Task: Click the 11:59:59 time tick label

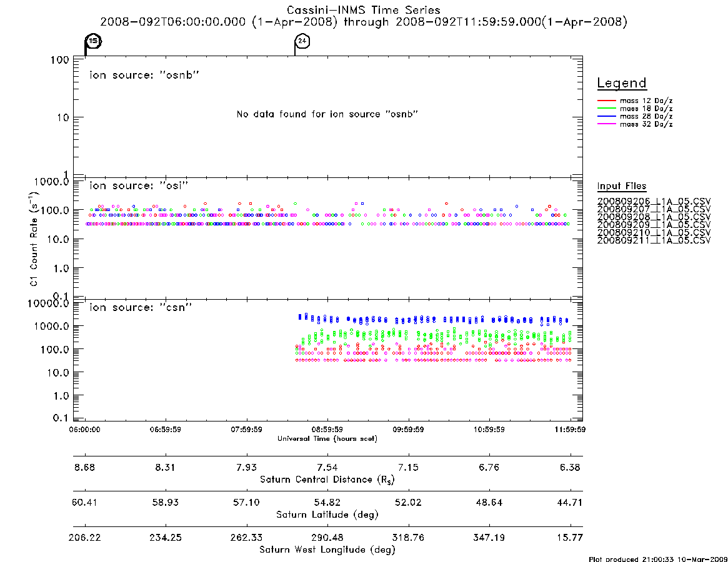Action: coord(570,430)
